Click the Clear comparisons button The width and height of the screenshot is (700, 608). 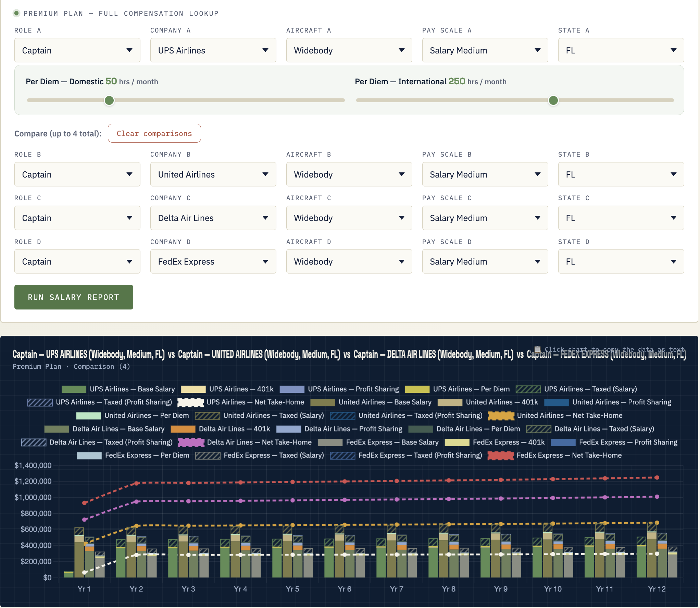[x=154, y=133]
